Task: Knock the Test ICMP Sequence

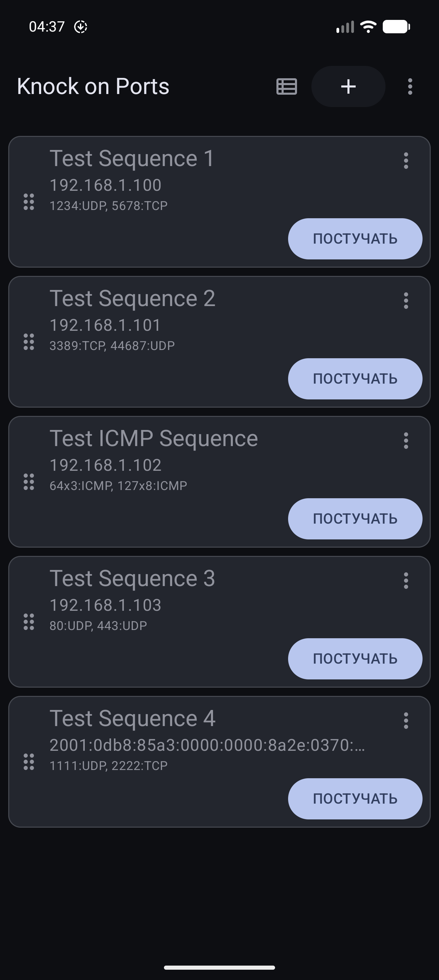Action: (x=355, y=518)
